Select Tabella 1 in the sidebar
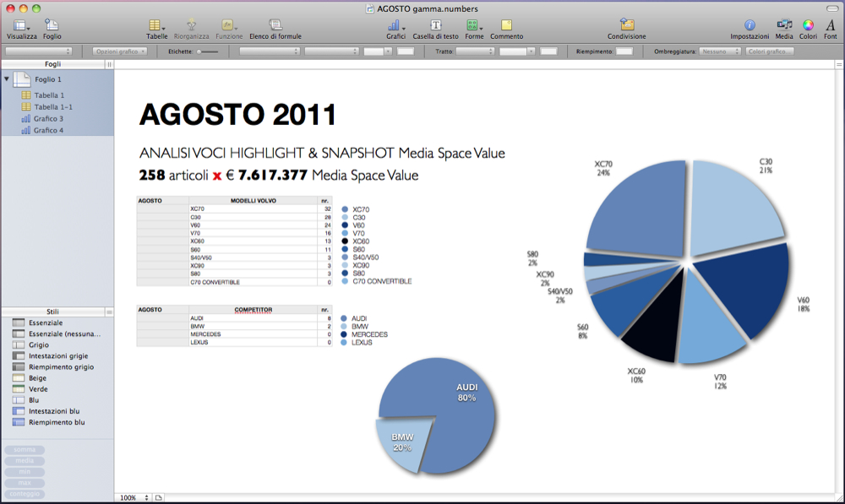Screen dimensions: 845x504 tap(48, 95)
